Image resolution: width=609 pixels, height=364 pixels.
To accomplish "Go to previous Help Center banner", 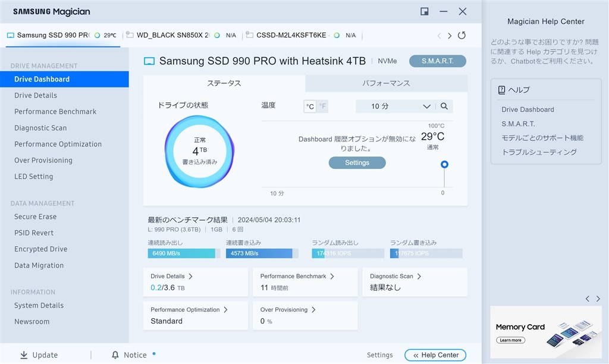I will (587, 299).
